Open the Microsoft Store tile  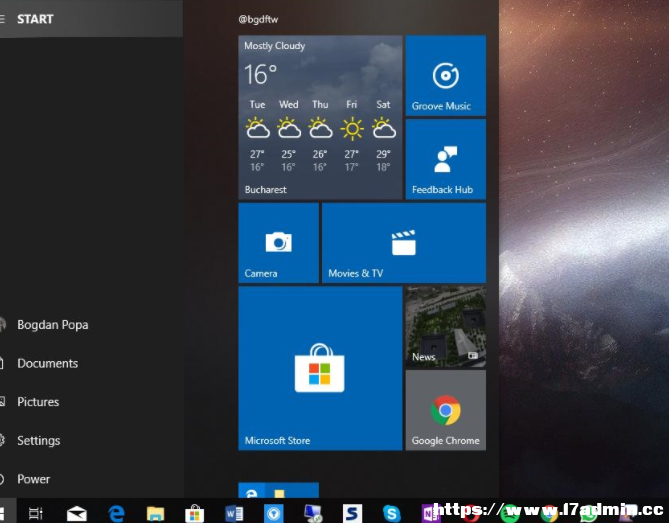pos(320,368)
